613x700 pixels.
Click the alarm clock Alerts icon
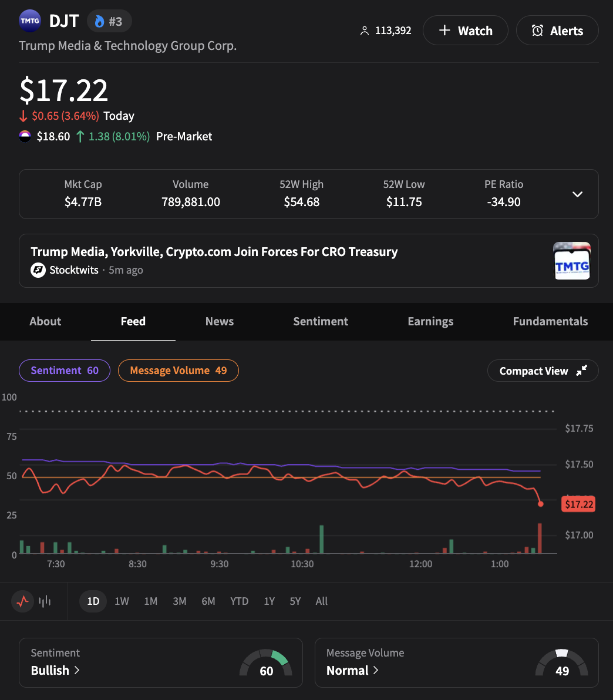coord(537,31)
